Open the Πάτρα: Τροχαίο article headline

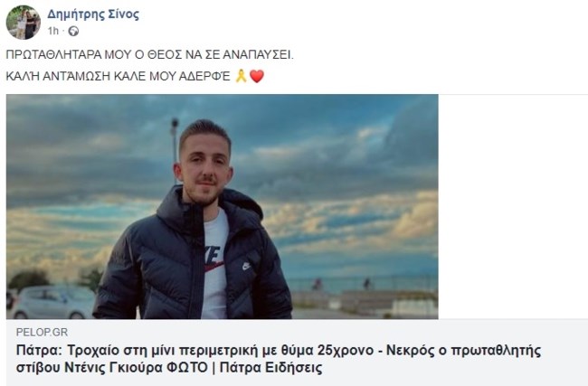[x=279, y=359]
